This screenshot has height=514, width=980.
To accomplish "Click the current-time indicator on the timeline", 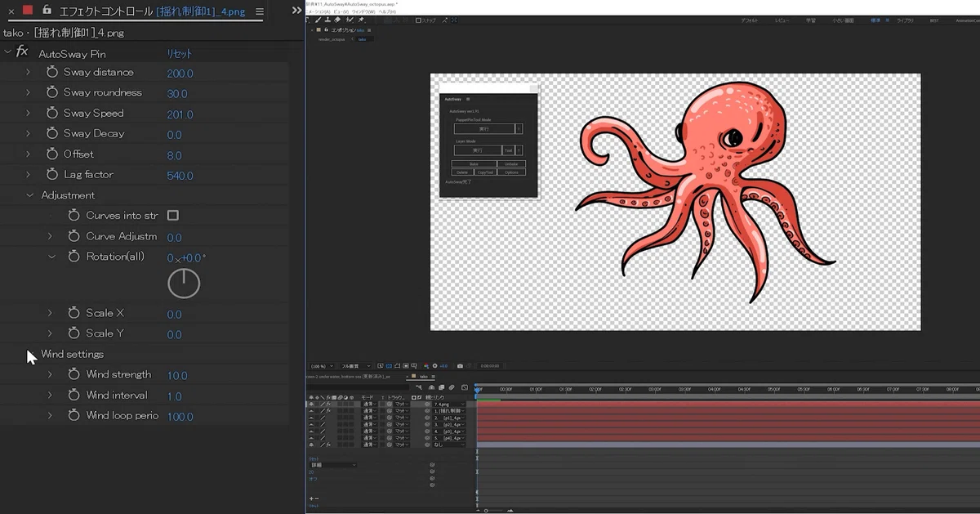I will [x=478, y=390].
